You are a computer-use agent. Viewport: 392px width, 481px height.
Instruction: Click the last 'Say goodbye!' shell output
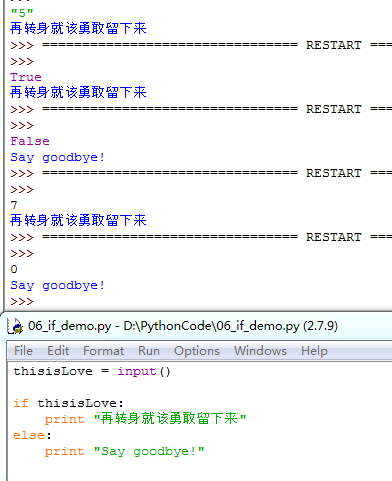[x=57, y=285]
